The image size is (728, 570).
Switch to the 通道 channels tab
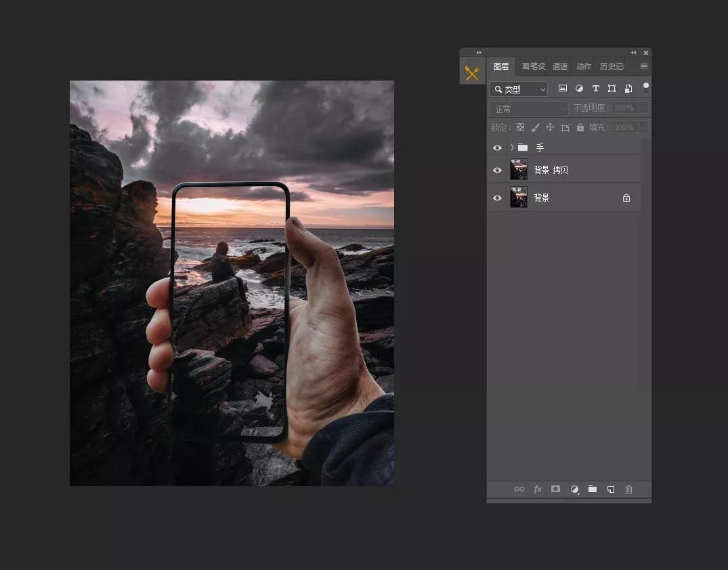pos(559,66)
